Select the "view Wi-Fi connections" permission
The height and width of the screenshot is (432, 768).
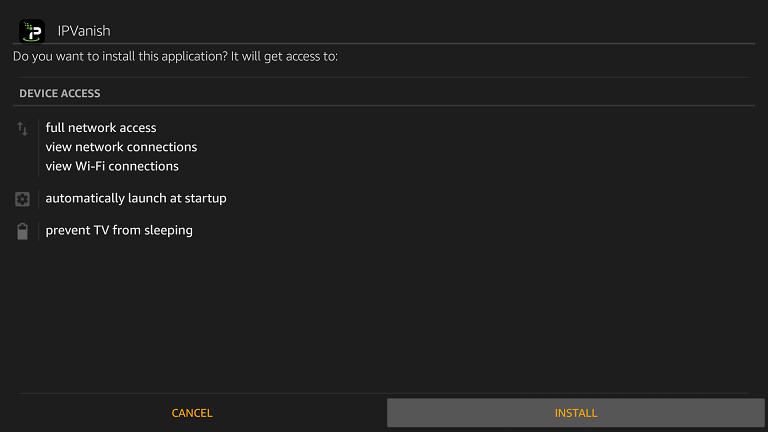pos(112,166)
